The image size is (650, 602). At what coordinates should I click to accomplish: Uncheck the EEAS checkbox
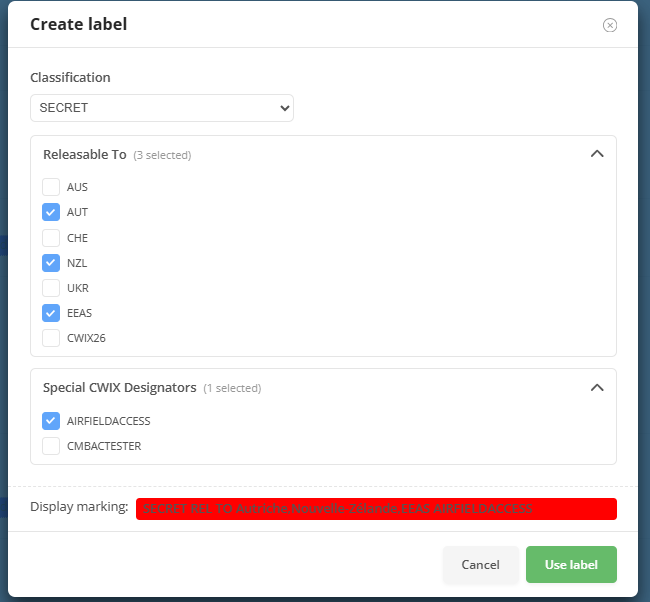[51, 313]
